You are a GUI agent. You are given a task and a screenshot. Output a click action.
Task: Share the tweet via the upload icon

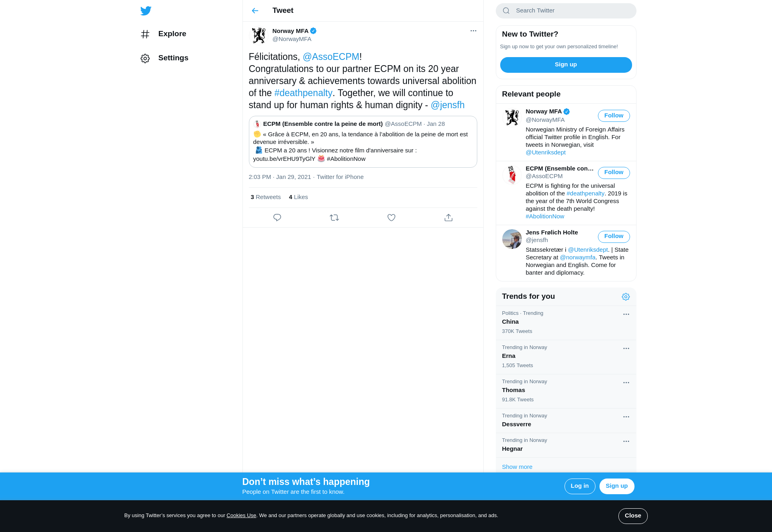point(448,218)
